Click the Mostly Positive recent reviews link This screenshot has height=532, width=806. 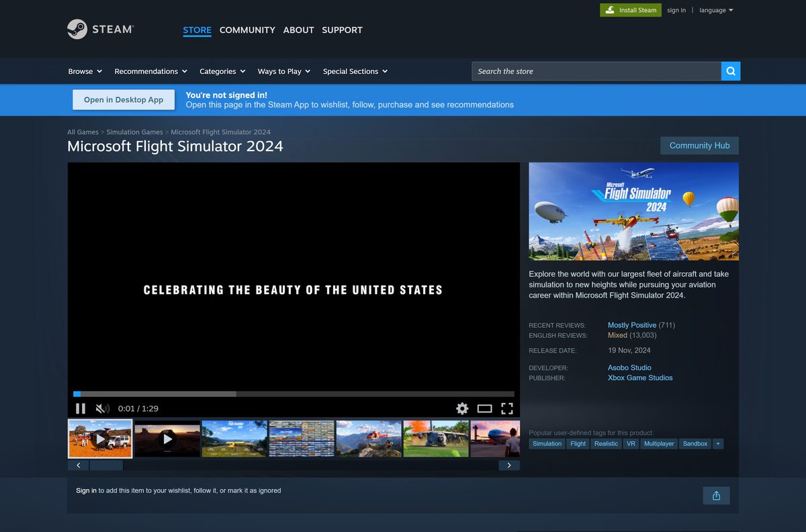point(632,325)
